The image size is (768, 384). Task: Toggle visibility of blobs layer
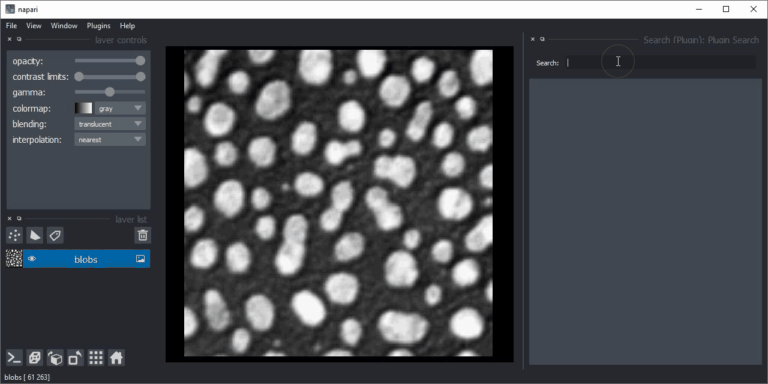[32, 259]
